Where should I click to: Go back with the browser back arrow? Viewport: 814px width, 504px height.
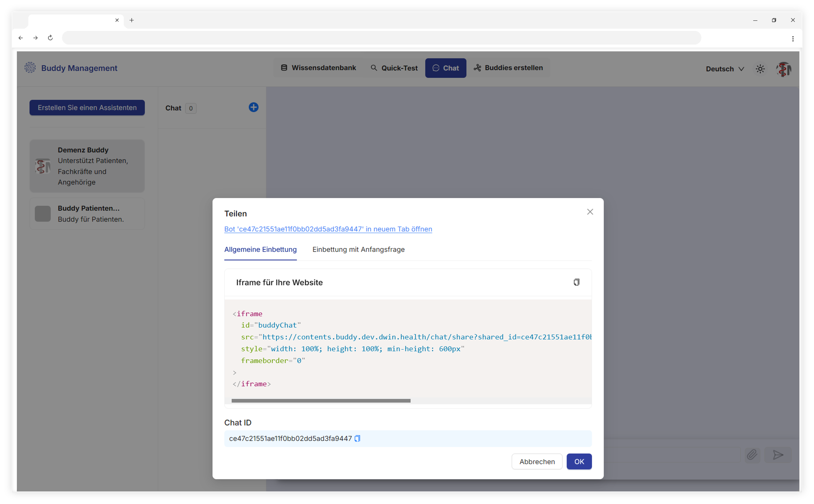(21, 38)
